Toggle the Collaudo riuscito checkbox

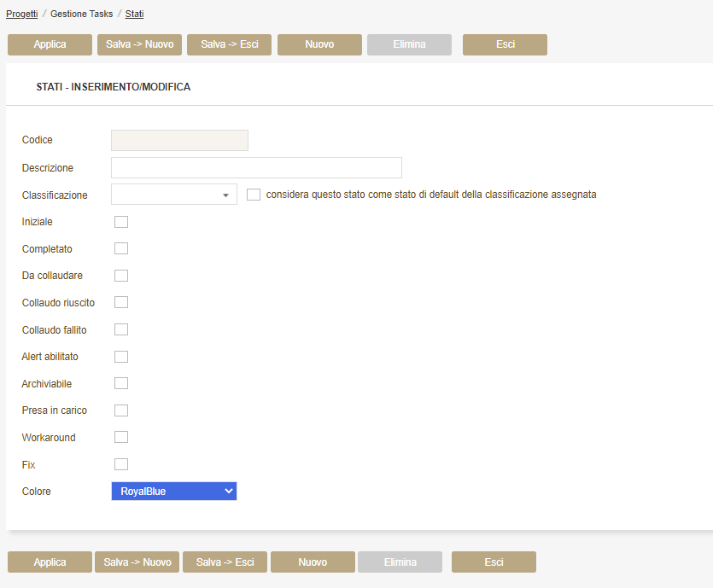pyautogui.click(x=121, y=302)
